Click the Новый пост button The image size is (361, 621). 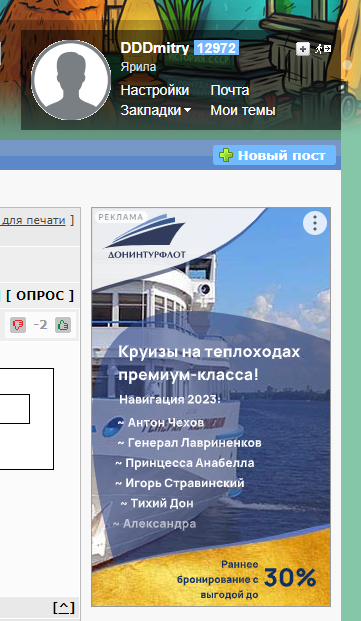click(274, 155)
